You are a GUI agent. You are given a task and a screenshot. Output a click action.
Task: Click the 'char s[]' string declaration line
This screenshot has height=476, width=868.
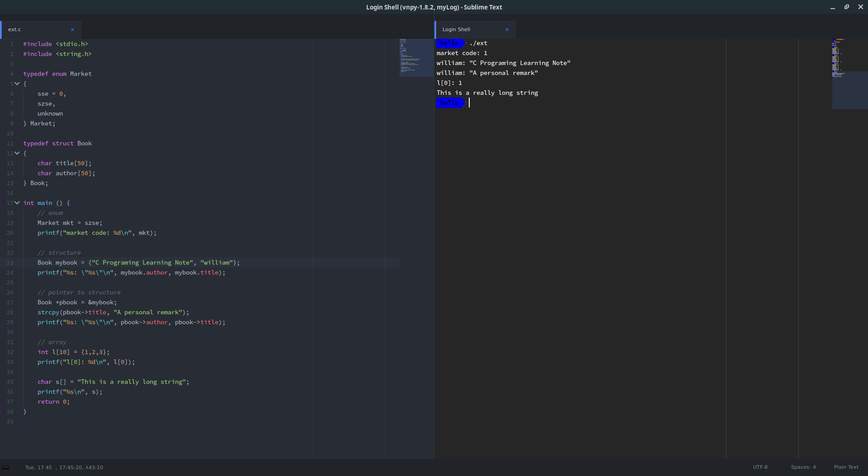click(113, 382)
